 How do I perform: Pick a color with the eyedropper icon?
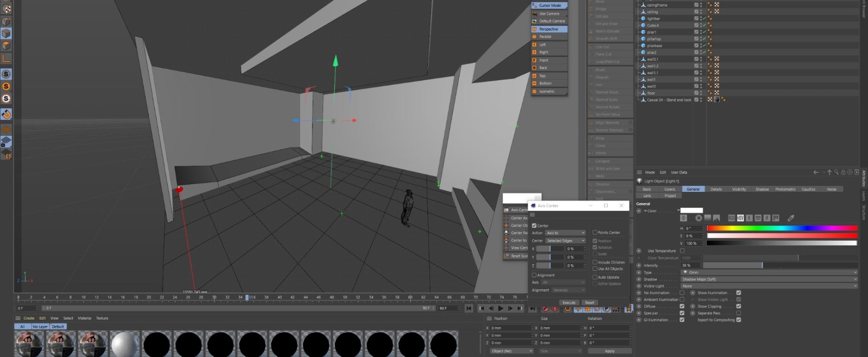pos(791,218)
